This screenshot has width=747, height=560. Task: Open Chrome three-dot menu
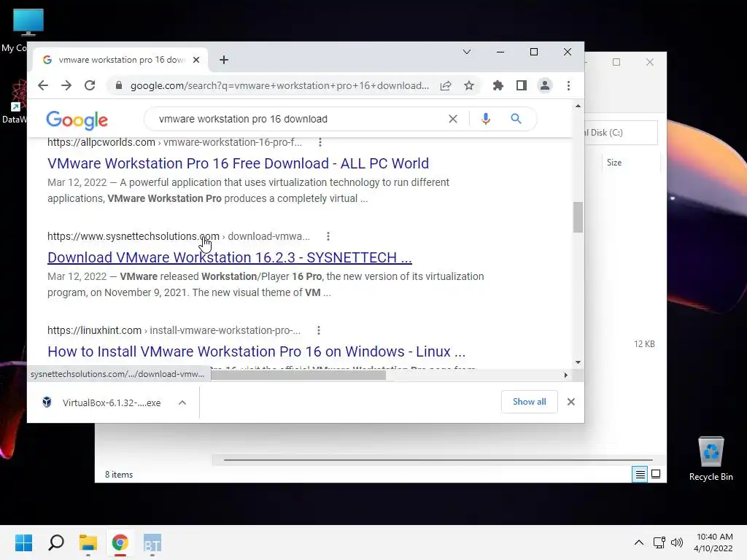pyautogui.click(x=568, y=86)
